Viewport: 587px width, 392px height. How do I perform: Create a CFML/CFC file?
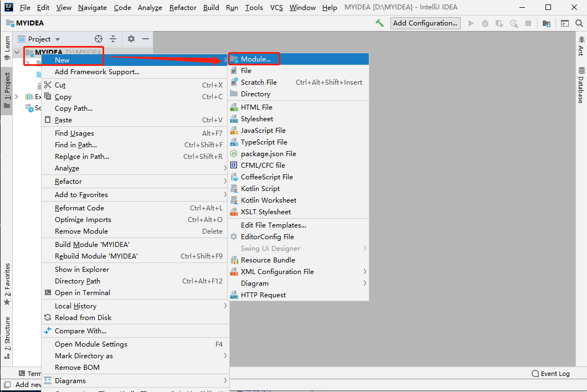click(298, 165)
